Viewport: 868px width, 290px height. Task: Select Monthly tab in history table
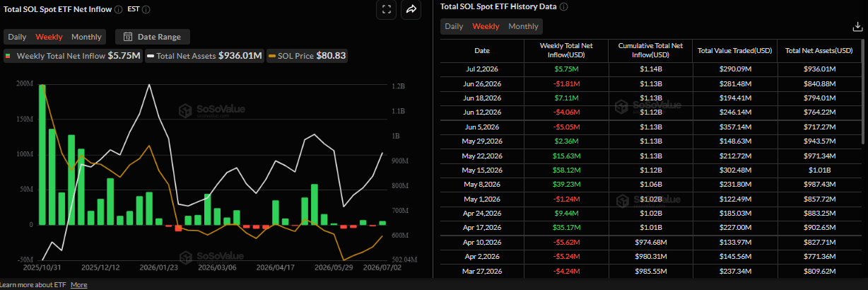(x=523, y=26)
